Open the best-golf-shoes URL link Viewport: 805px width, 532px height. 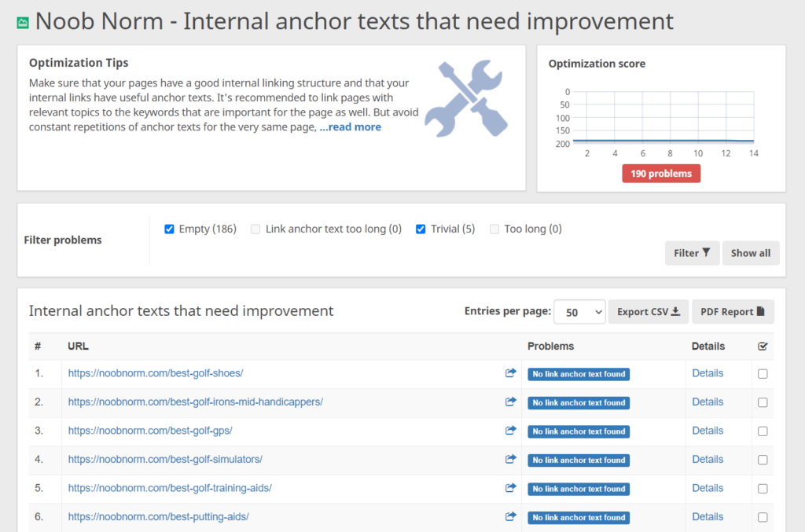pos(156,373)
